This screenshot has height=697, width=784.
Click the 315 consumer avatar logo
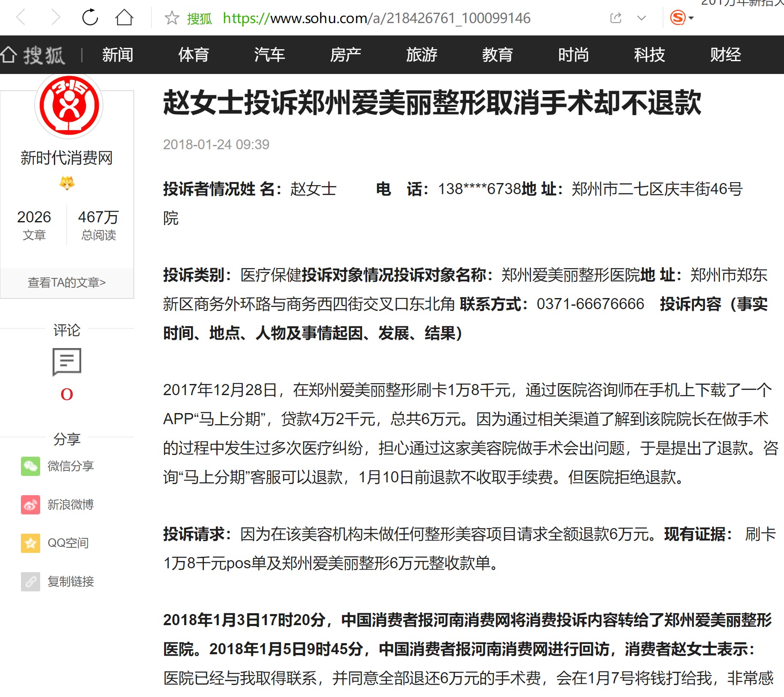pyautogui.click(x=69, y=105)
